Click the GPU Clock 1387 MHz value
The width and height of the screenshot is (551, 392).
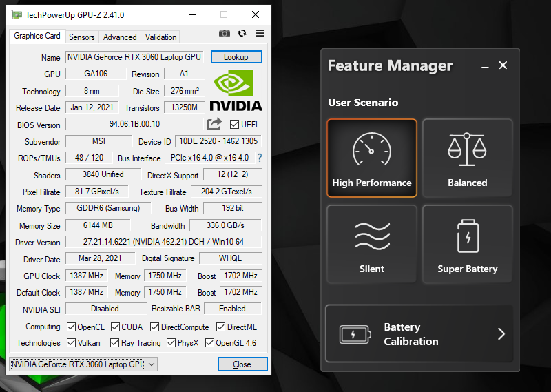(x=87, y=276)
